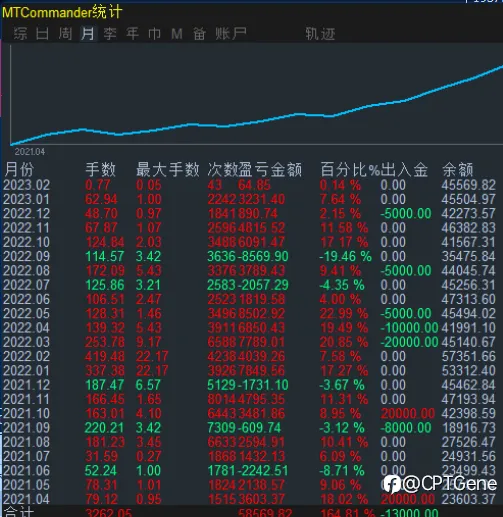Select the 2022.10 month label
This screenshot has width=503, height=517.
(26, 242)
